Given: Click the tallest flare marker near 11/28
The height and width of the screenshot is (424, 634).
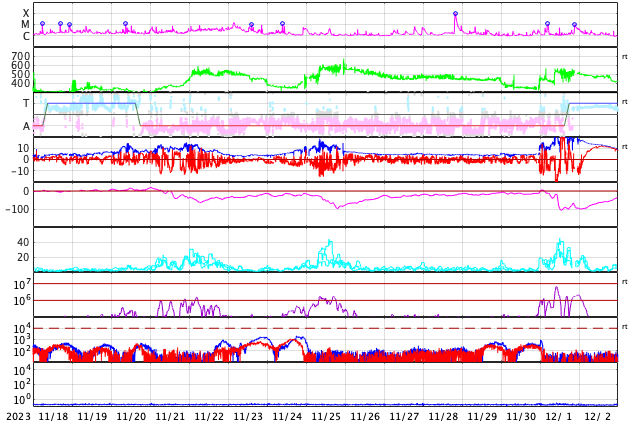Looking at the screenshot, I should point(455,14).
